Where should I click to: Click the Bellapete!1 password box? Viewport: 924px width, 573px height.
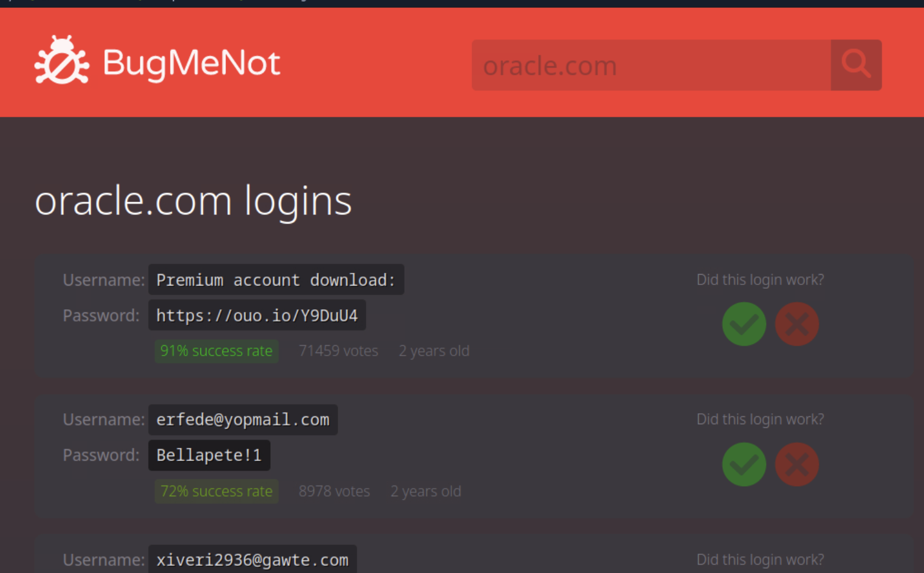209,455
